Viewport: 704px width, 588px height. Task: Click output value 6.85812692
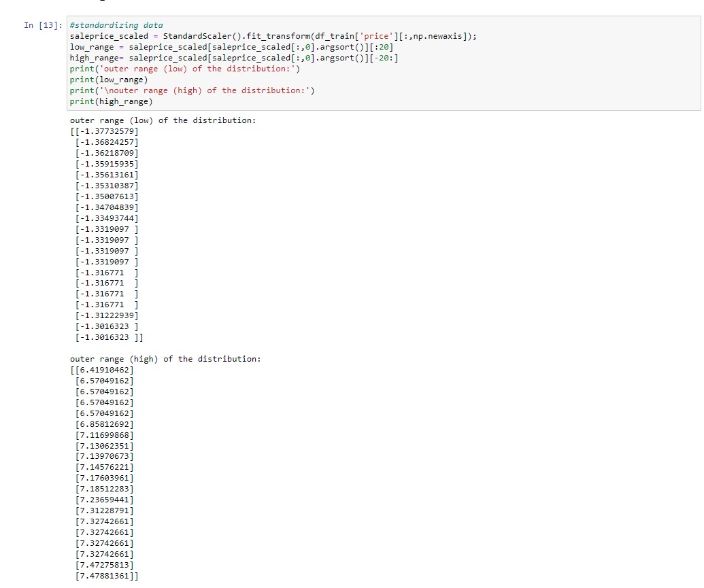pyautogui.click(x=105, y=424)
